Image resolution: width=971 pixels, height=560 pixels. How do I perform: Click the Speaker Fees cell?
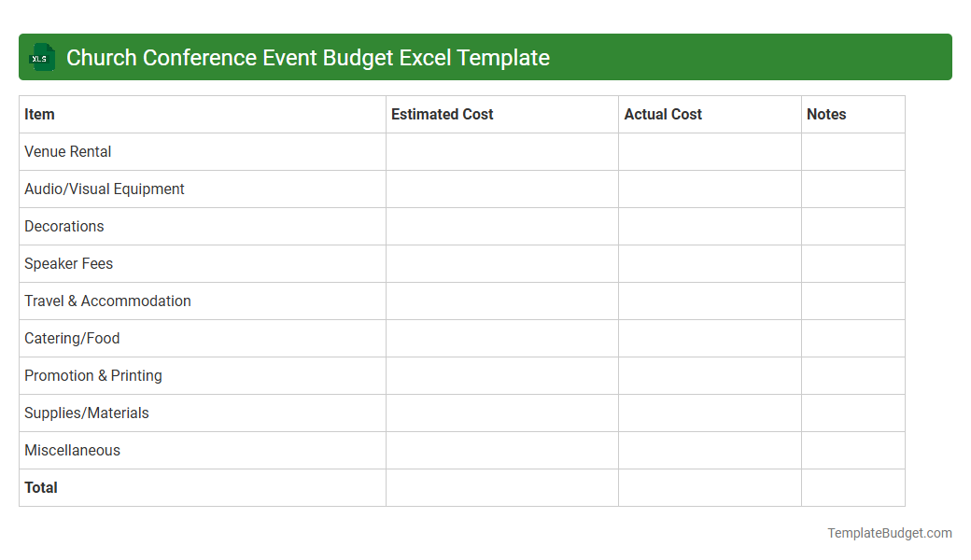68,263
